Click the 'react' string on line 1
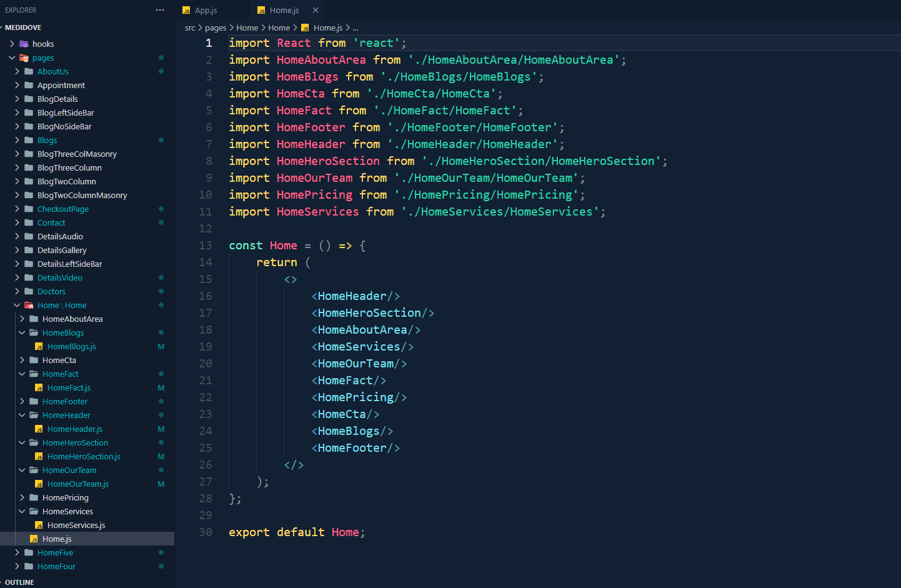 pyautogui.click(x=377, y=43)
